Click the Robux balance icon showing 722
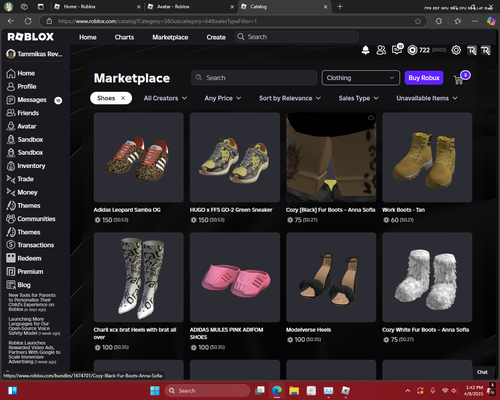This screenshot has width=500, height=400. pos(412,50)
